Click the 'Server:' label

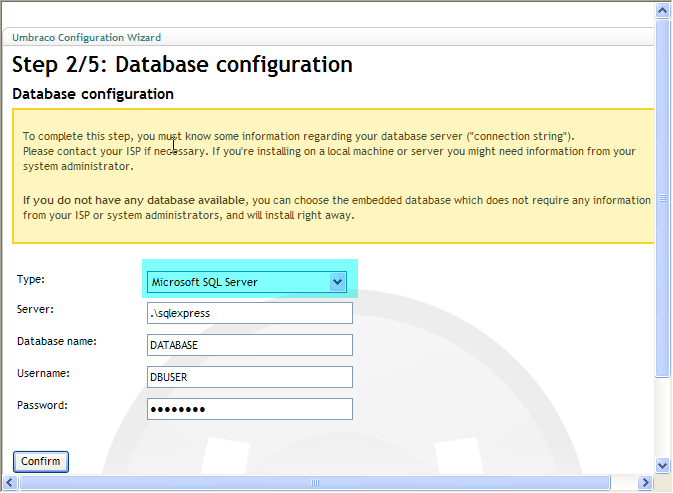[x=35, y=309]
